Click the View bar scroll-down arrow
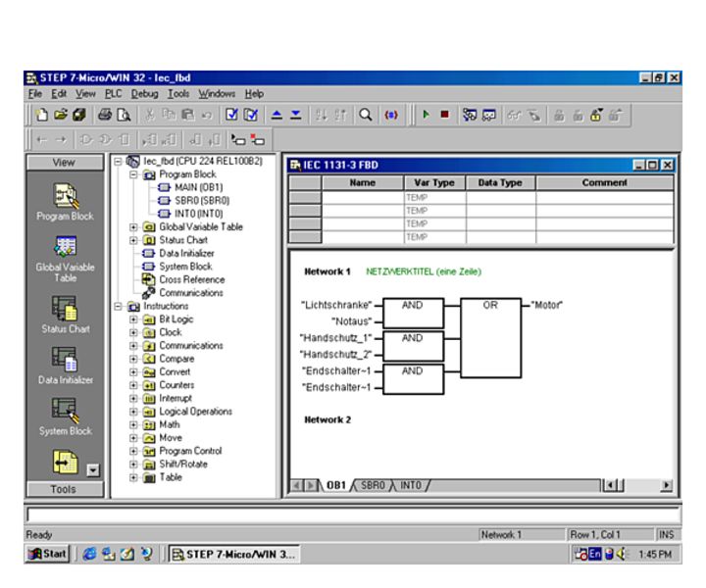706x588 pixels. 93,470
